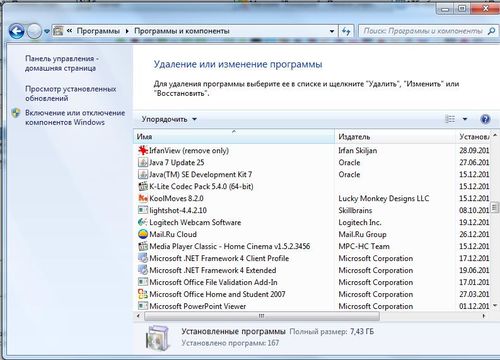Click the double chevron in address bar

(69, 31)
